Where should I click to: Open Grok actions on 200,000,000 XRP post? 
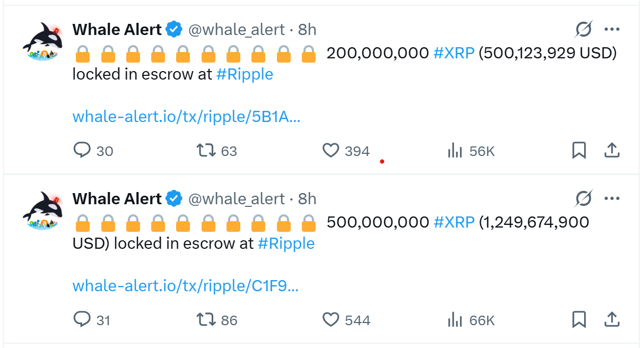[584, 30]
